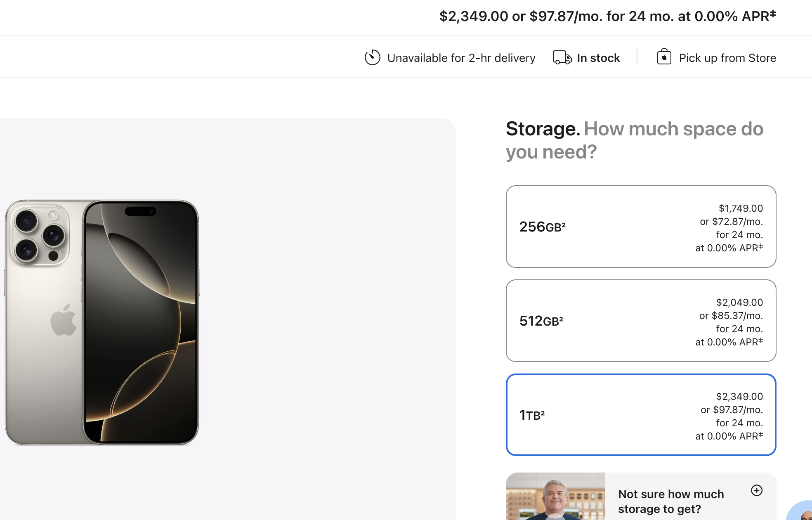
Task: Click "Unavailable for 2-hr delivery" text
Action: pos(461,58)
